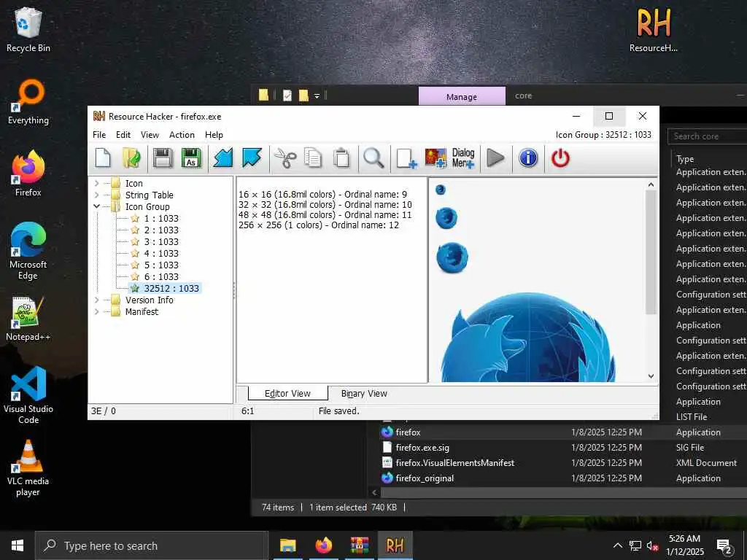Click the Compile script play icon
The image size is (747, 560).
tap(495, 158)
